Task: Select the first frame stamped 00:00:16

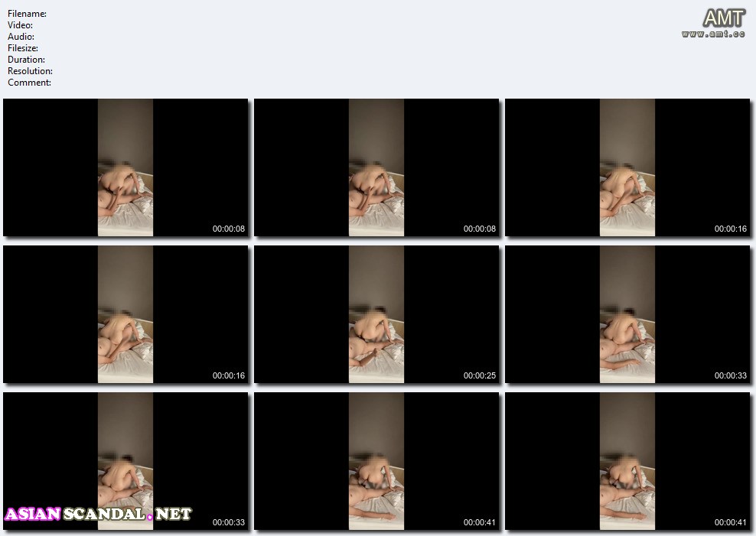Action: (627, 167)
